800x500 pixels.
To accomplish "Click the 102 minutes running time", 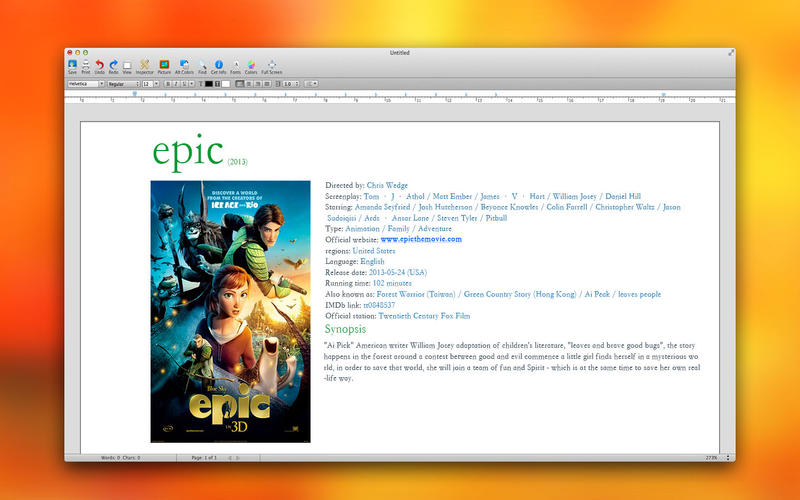I will coord(392,283).
